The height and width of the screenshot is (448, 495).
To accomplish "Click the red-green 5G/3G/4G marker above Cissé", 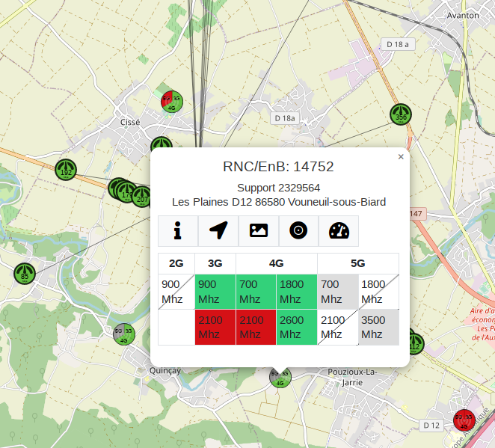I will point(172,102).
